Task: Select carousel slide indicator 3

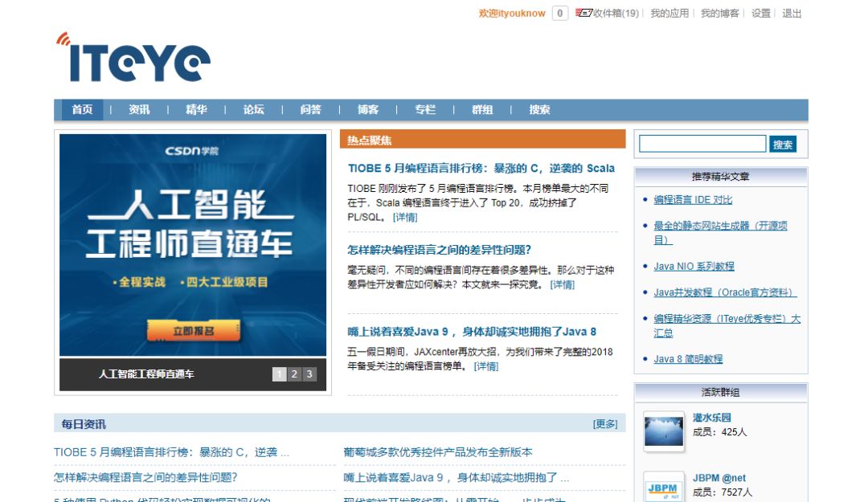Action: click(308, 374)
